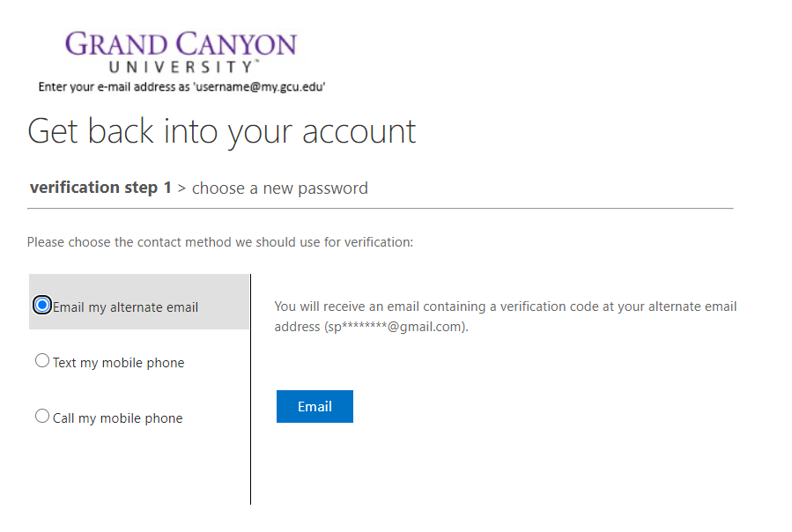Select the Email my alternate email radio button
The height and width of the screenshot is (532, 792).
point(42,305)
